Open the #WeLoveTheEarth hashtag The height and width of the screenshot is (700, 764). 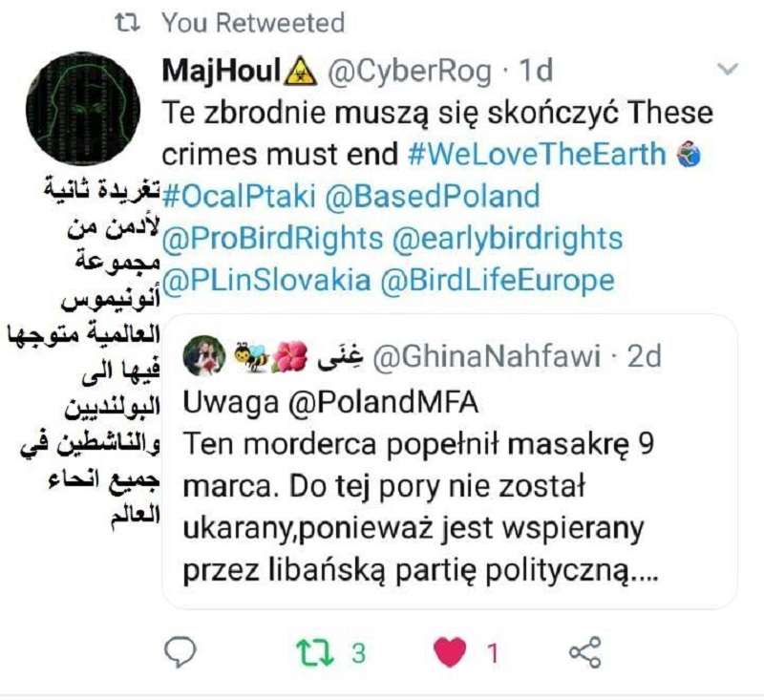(537, 154)
